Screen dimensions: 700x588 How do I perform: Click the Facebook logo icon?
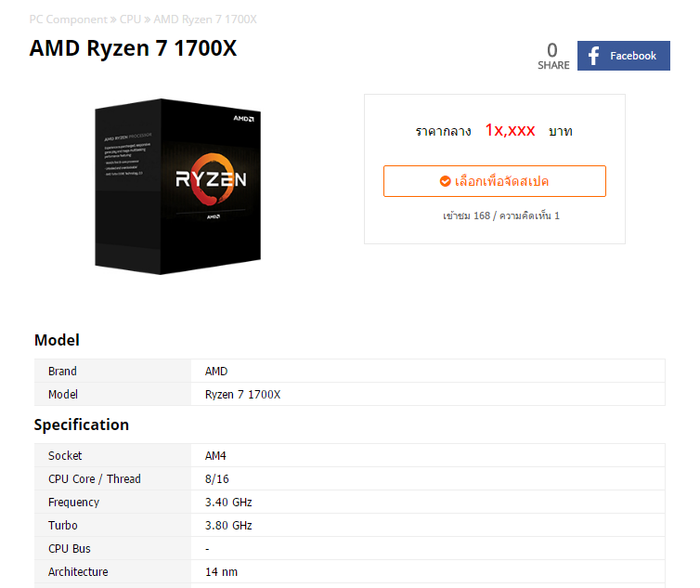coord(593,56)
